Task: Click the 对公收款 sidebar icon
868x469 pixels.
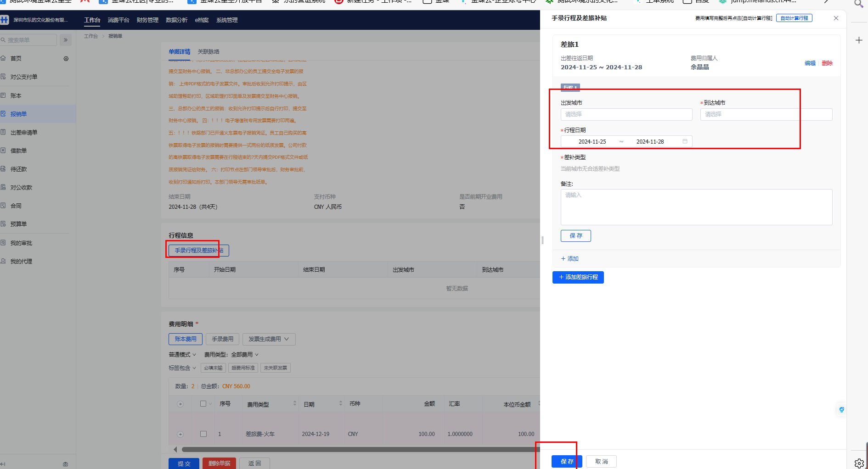Action: click(x=3, y=187)
